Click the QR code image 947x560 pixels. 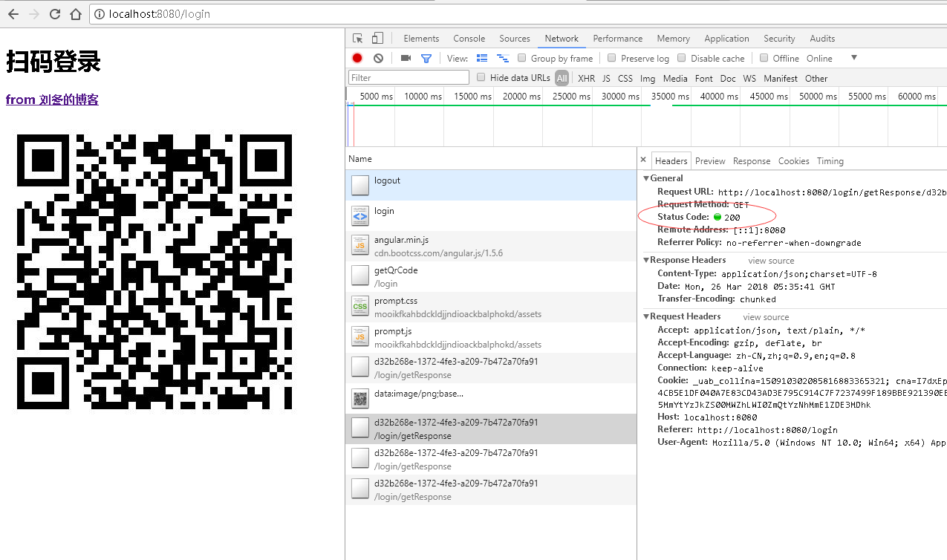(x=154, y=272)
